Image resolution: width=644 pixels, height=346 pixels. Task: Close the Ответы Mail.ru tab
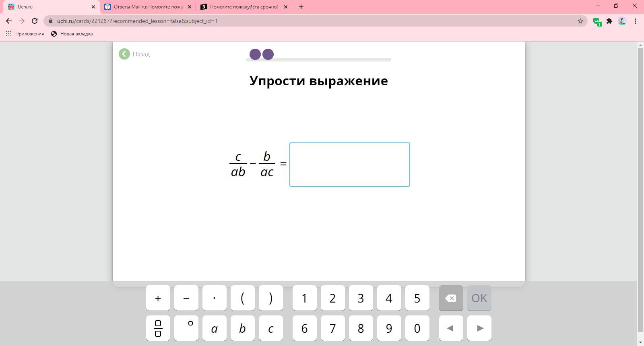pyautogui.click(x=190, y=7)
